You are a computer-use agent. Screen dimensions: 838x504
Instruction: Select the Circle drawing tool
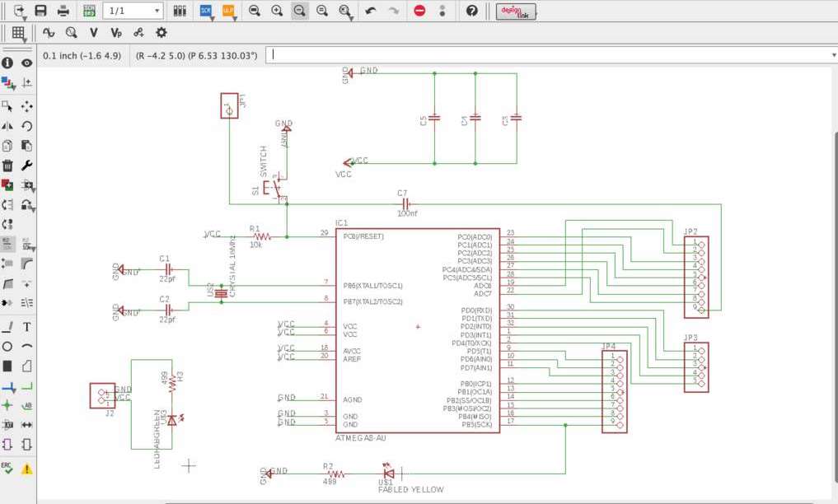(7, 347)
